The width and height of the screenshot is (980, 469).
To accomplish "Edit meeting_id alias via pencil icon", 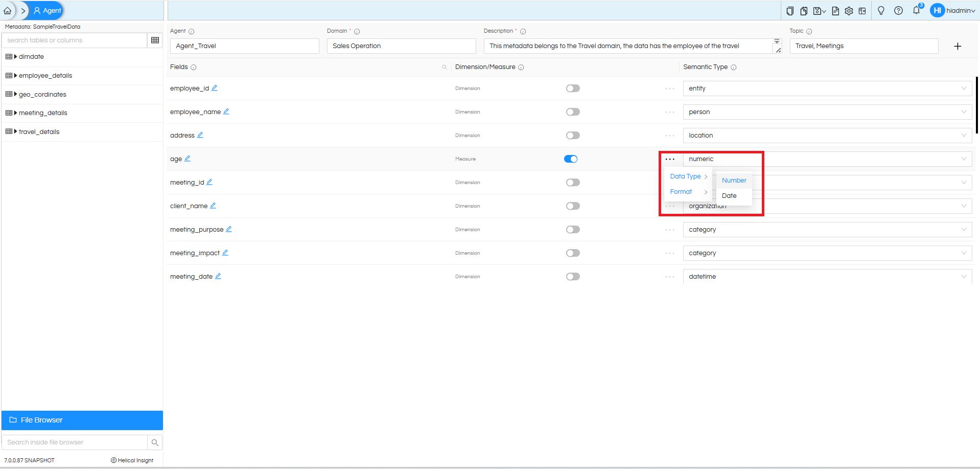I will coord(209,182).
